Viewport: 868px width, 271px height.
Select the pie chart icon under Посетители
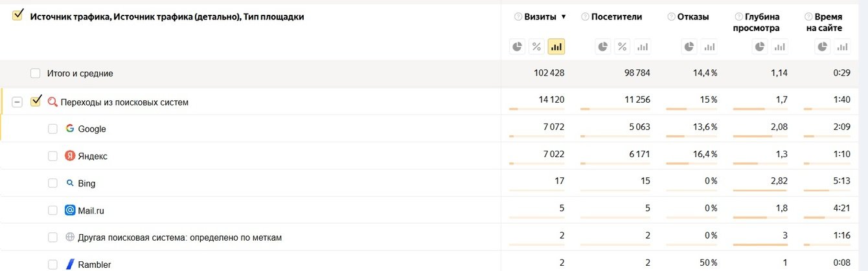[603, 47]
